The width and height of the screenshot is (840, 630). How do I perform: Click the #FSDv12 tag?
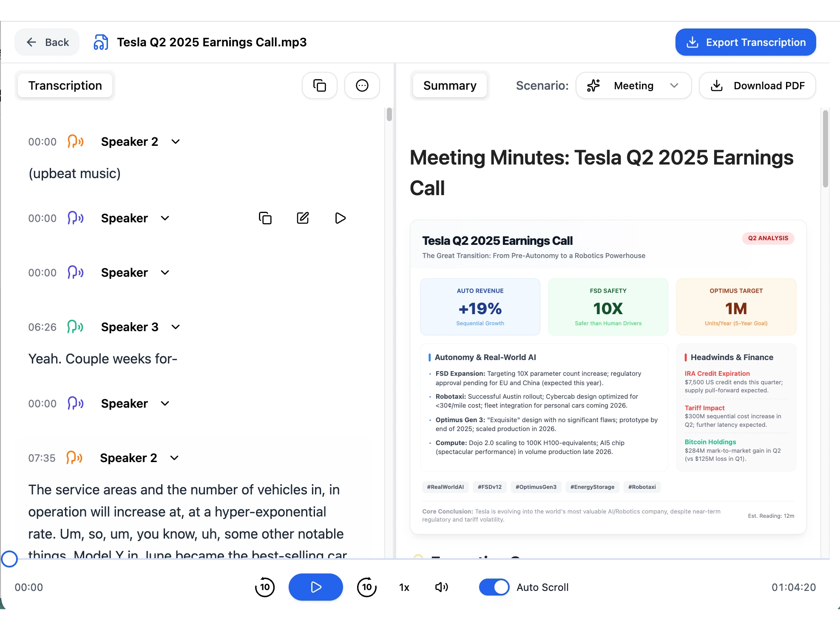click(x=490, y=487)
